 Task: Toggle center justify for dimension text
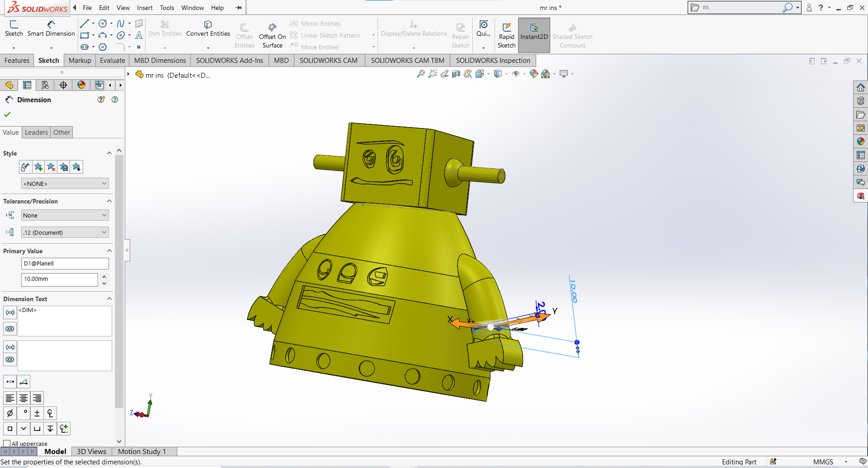[x=23, y=398]
